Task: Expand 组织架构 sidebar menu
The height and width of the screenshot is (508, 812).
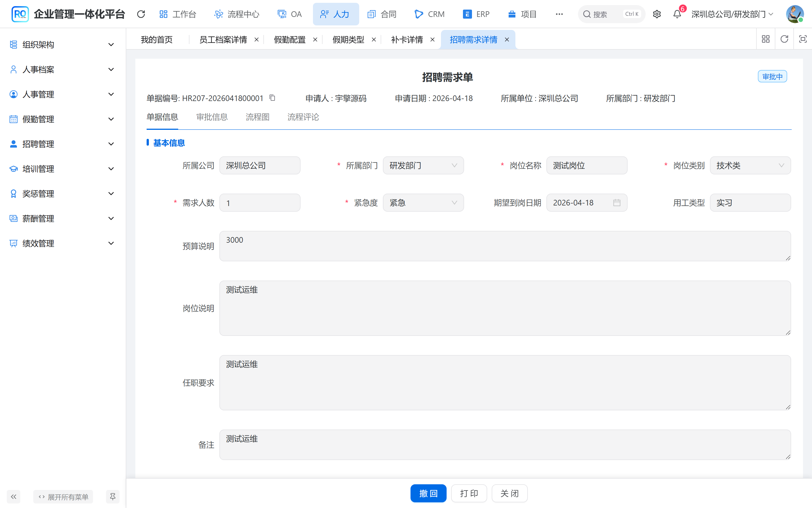Action: (63, 45)
